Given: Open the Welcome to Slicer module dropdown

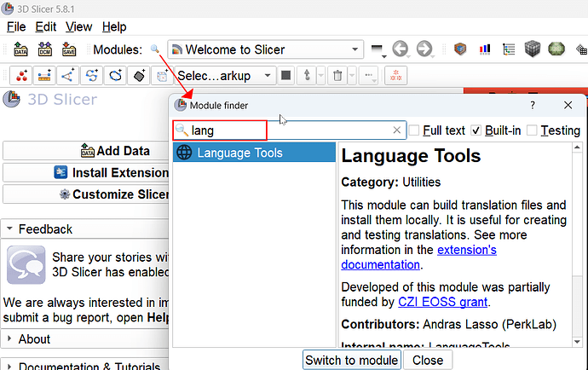Looking at the screenshot, I should point(266,50).
